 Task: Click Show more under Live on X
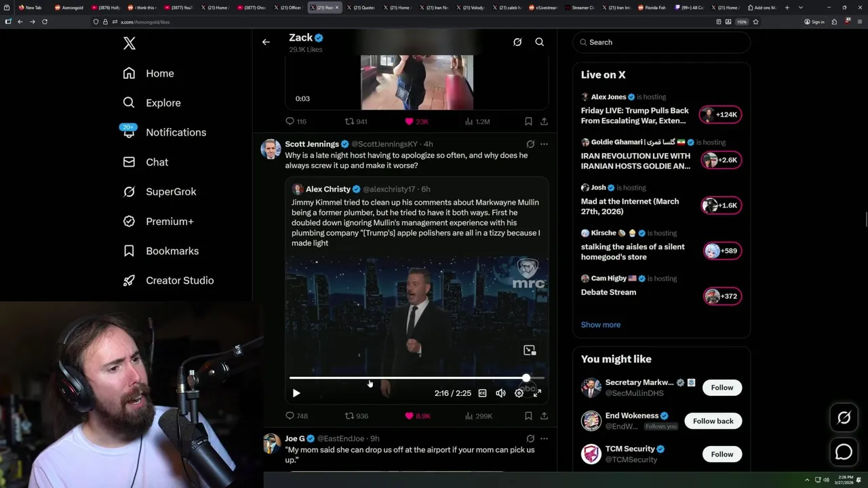601,325
